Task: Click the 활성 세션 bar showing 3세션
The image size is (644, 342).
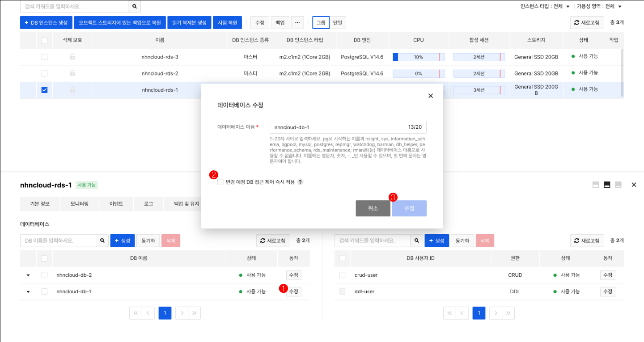Action: 479,90
